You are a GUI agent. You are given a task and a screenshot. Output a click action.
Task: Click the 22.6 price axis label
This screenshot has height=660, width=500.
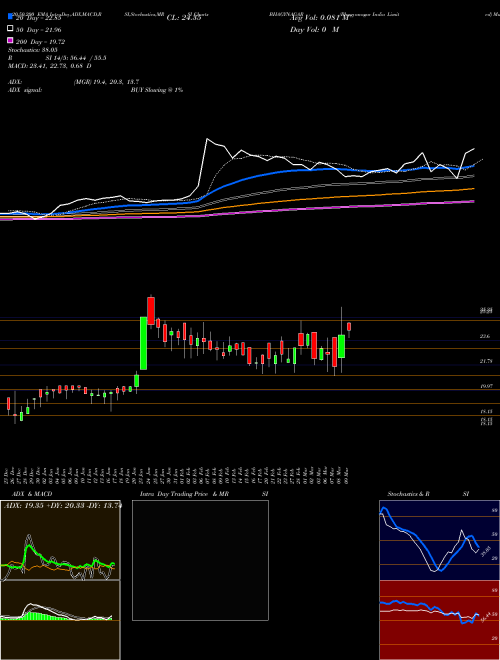(x=485, y=336)
